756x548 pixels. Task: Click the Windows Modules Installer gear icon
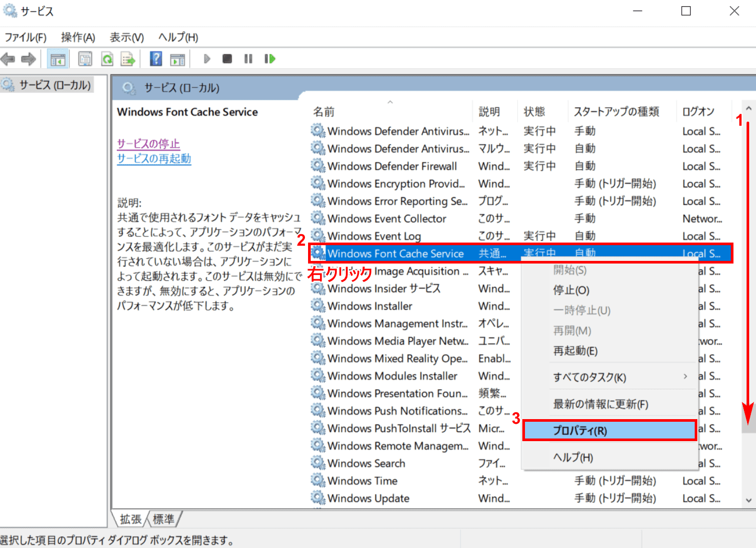click(318, 376)
